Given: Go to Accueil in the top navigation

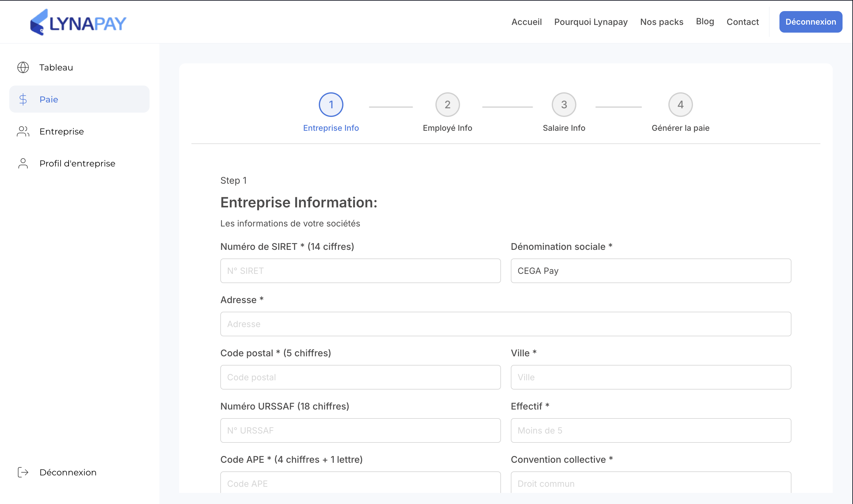Looking at the screenshot, I should click(x=527, y=22).
